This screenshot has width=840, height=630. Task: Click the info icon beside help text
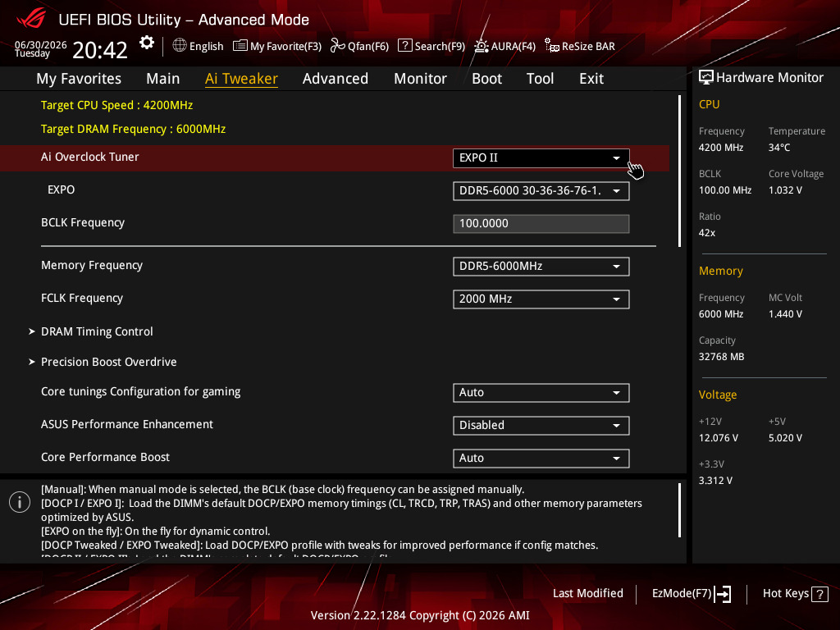click(20, 502)
